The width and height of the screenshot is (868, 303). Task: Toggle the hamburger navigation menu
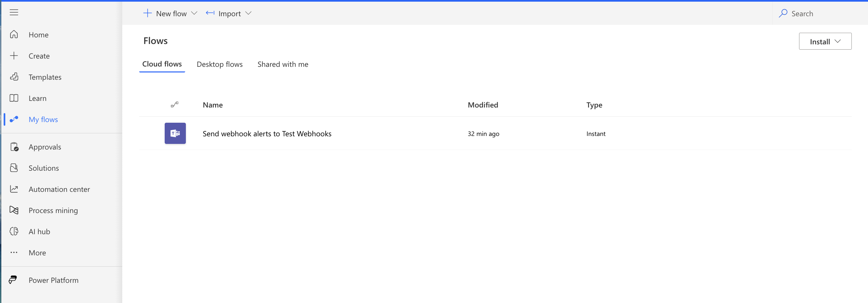pyautogui.click(x=14, y=13)
